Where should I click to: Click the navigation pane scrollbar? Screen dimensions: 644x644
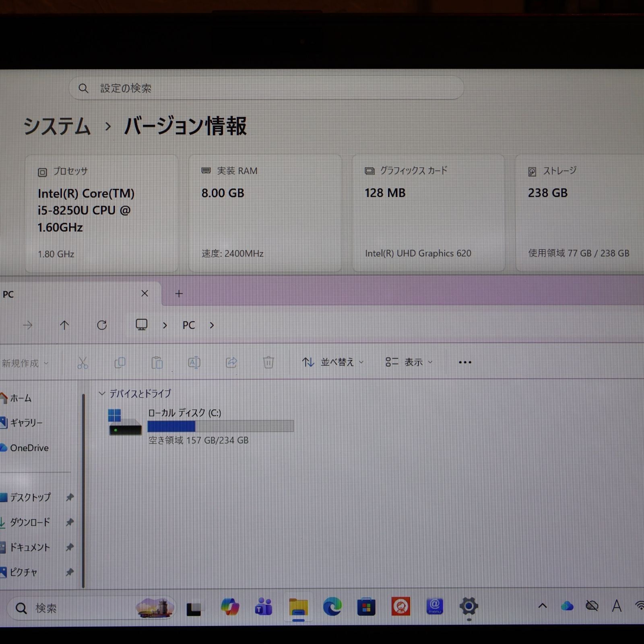click(x=83, y=491)
